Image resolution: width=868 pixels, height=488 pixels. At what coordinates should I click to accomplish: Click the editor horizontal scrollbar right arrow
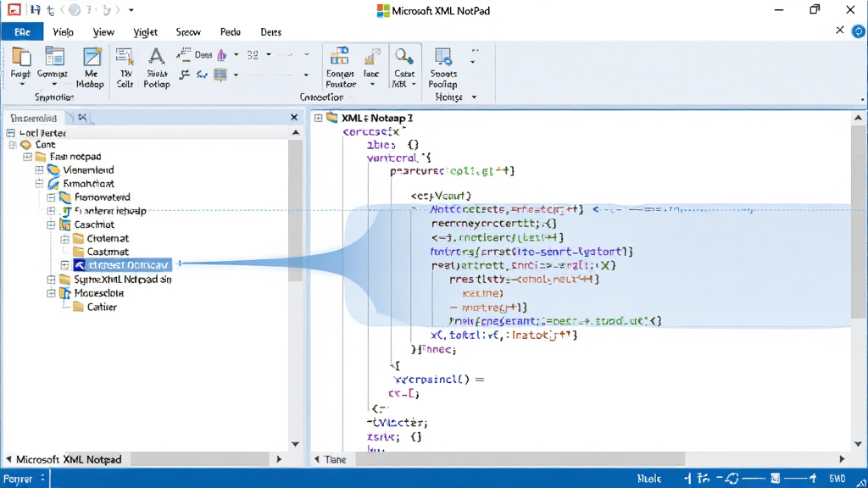pyautogui.click(x=842, y=459)
